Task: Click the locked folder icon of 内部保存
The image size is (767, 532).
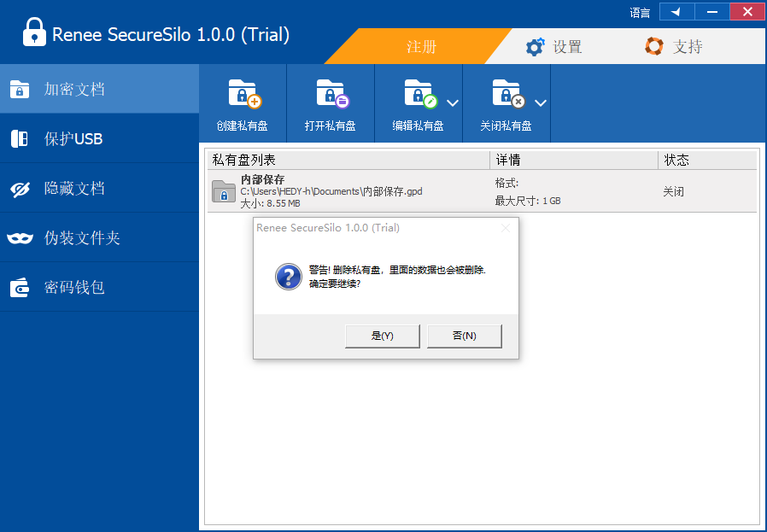Action: coord(224,191)
